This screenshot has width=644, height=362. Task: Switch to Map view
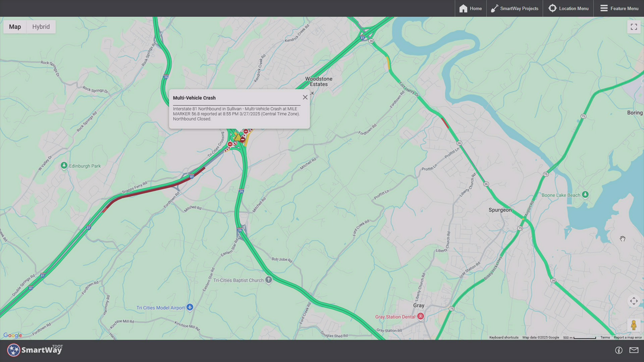pos(15,27)
